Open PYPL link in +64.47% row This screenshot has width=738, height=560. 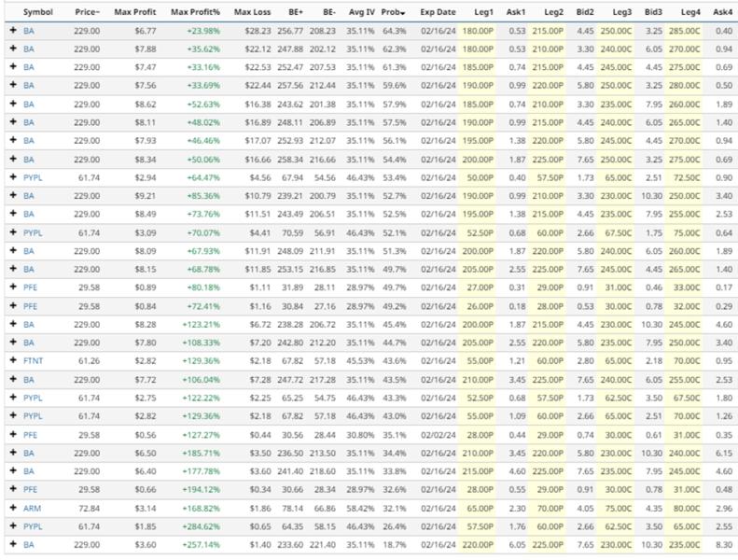point(33,177)
